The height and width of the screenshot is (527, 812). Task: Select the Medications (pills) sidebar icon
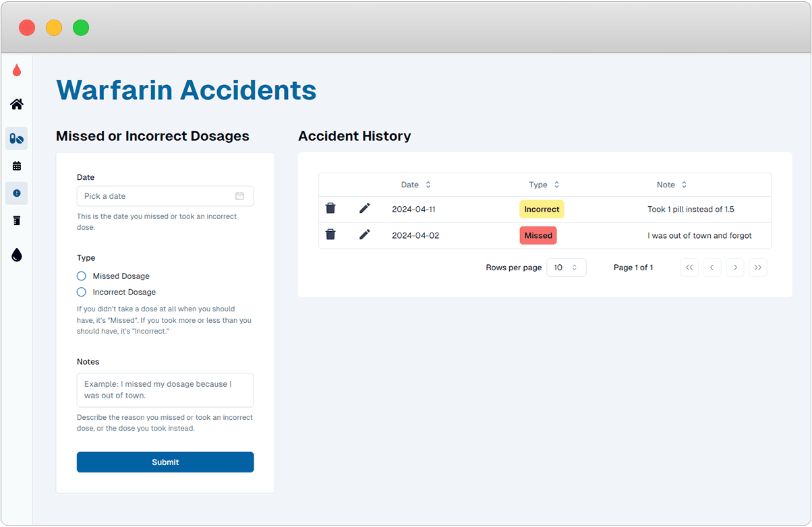(16, 138)
